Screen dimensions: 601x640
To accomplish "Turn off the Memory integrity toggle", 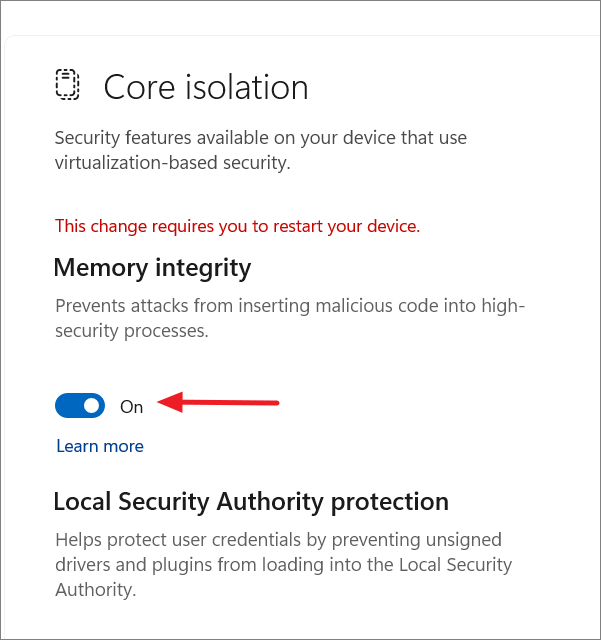I will (80, 405).
